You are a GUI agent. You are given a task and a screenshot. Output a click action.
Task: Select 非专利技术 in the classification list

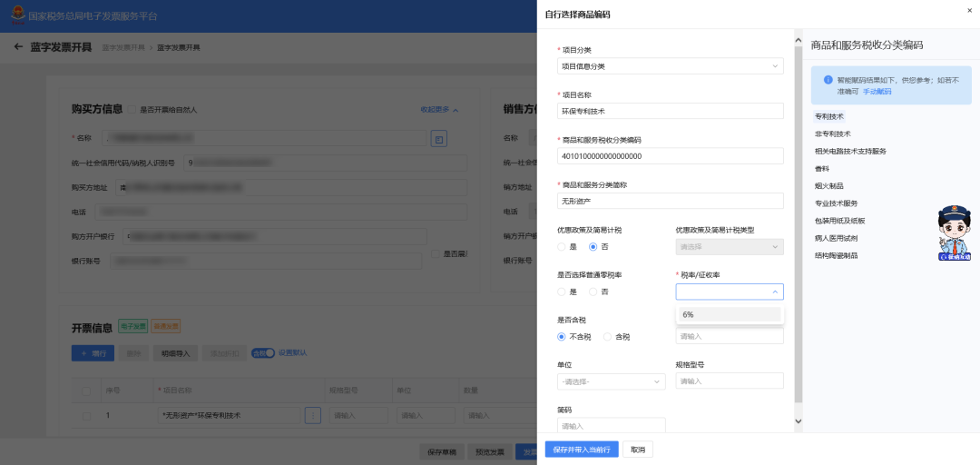tap(832, 134)
